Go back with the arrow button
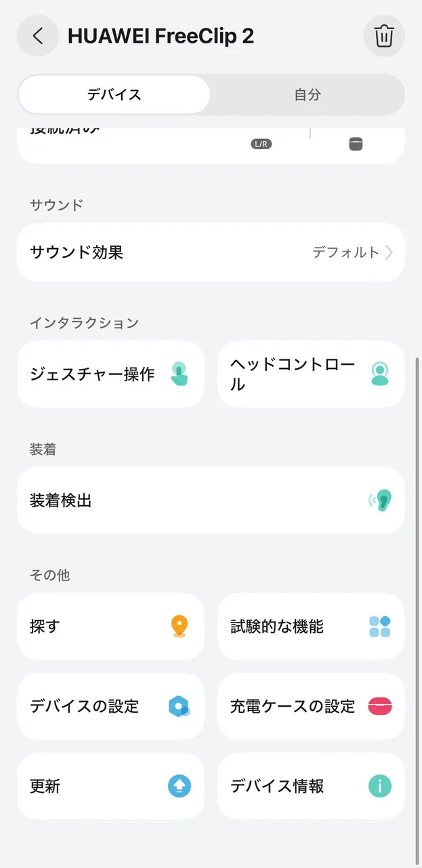Image resolution: width=422 pixels, height=868 pixels. click(x=37, y=36)
